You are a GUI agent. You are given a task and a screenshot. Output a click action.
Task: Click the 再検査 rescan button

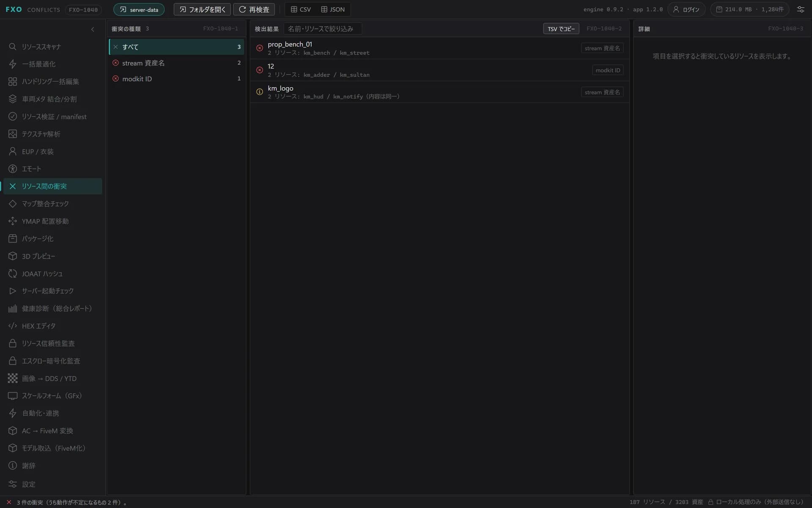click(254, 9)
